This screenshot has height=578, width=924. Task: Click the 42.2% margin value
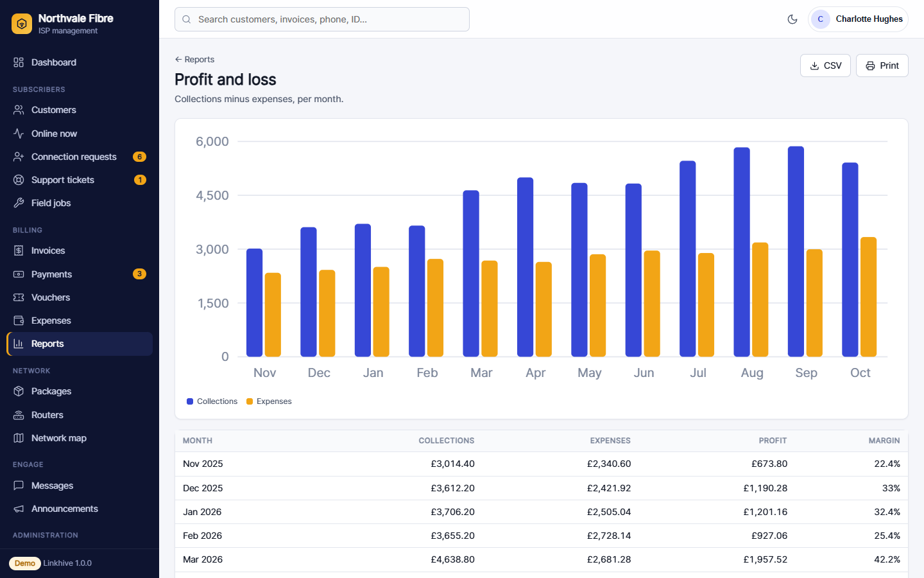887,559
